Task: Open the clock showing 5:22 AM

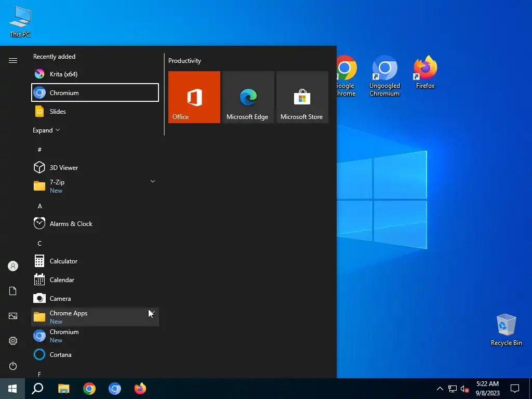Action: pyautogui.click(x=487, y=389)
